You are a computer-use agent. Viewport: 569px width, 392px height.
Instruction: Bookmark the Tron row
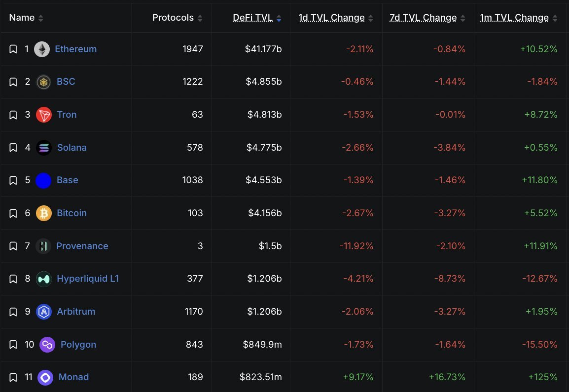[x=13, y=115]
